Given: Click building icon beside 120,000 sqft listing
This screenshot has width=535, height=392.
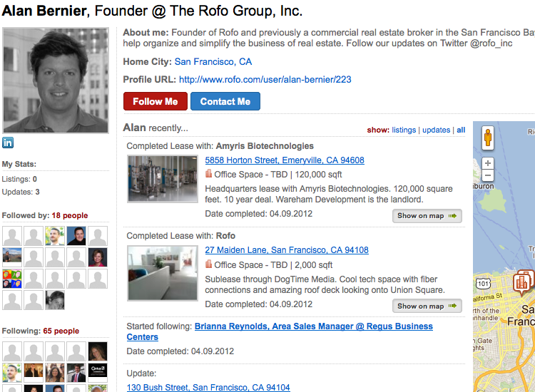Looking at the screenshot, I should click(208, 174).
